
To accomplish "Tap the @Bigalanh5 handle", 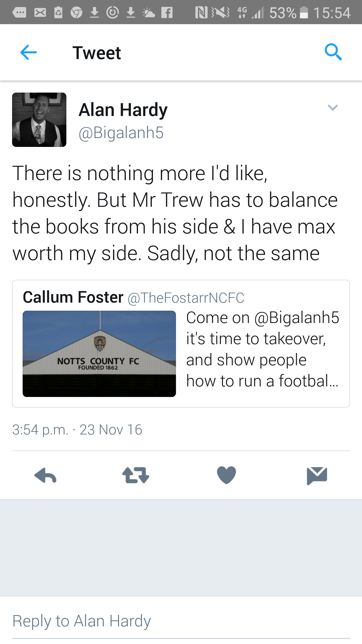I will pos(121,133).
